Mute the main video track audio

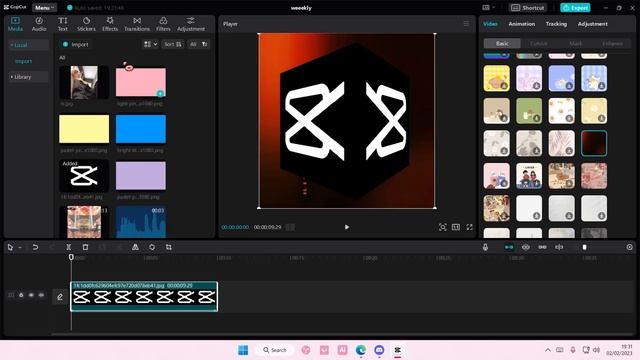pos(41,295)
